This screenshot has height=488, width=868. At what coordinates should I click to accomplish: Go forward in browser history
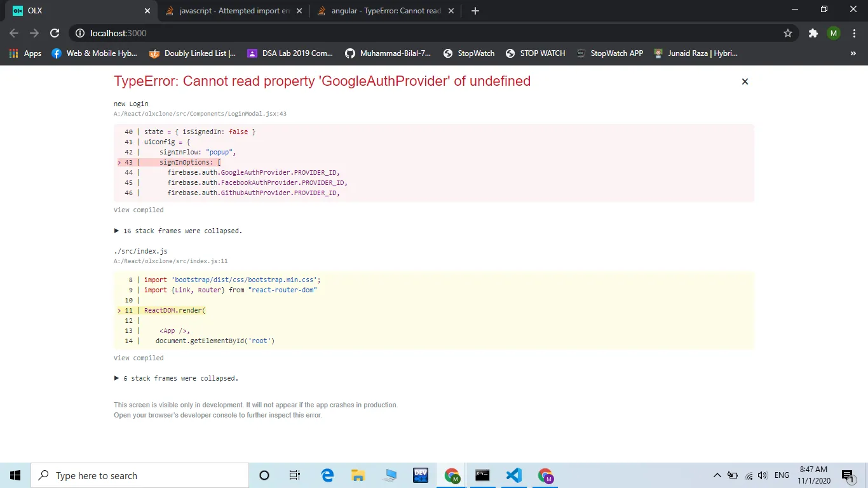coord(34,33)
